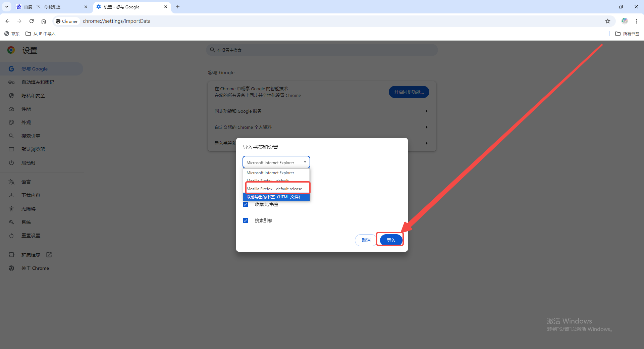Click the 开启同步功能 button

[409, 92]
